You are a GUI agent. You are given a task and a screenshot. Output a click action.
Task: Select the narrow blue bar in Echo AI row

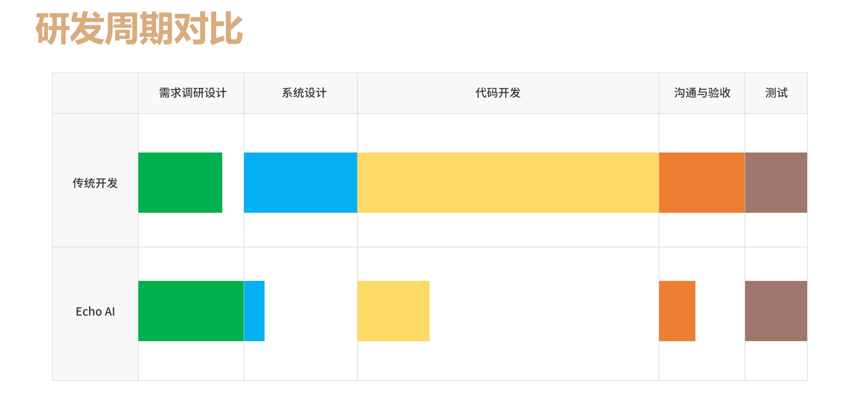click(x=254, y=311)
